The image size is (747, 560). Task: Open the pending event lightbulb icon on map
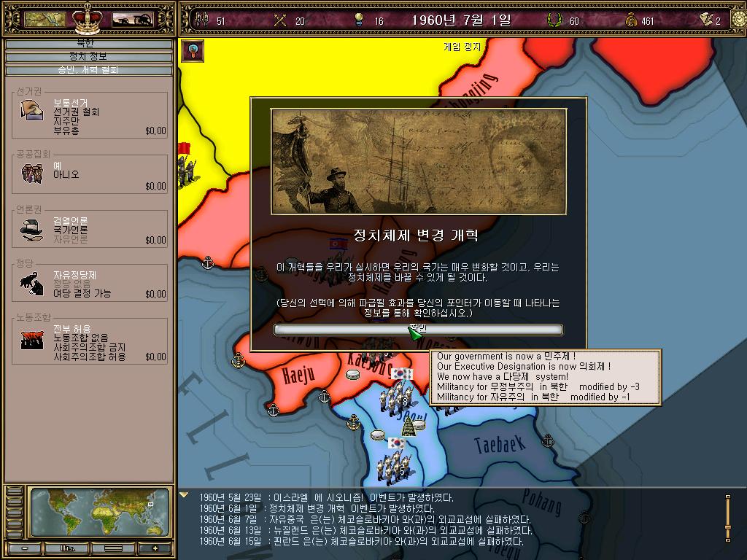tap(193, 50)
